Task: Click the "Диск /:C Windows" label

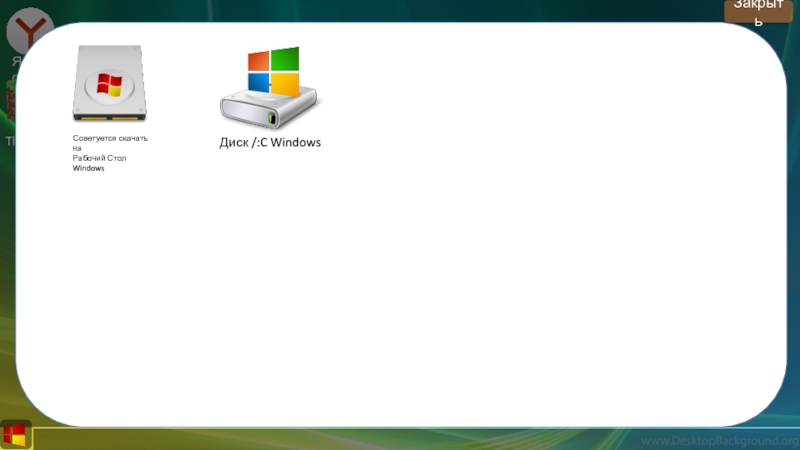Action: pyautogui.click(x=270, y=143)
